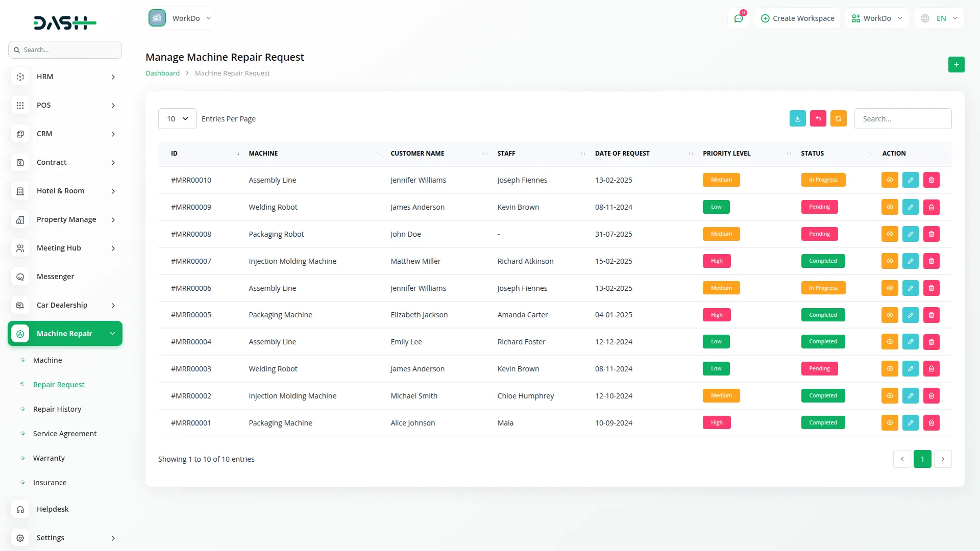View details of repair request #MRR00010
The height and width of the screenshot is (551, 980).
coord(890,180)
